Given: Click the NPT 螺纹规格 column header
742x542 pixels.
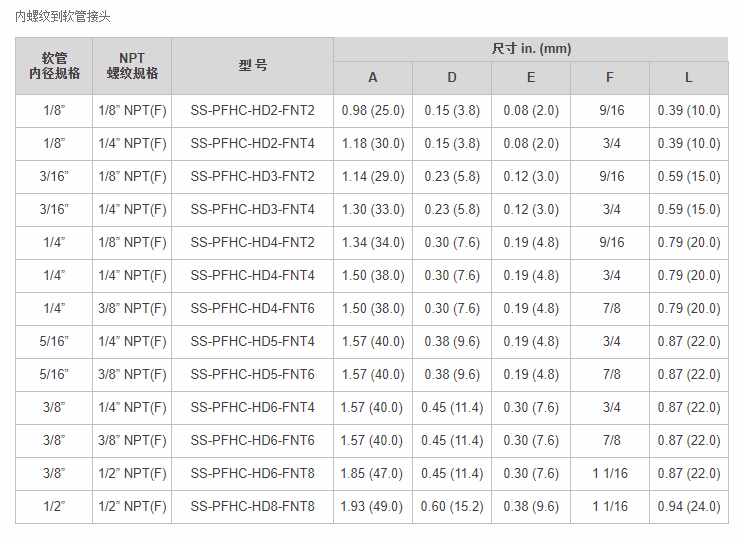Looking at the screenshot, I should (x=132, y=66).
